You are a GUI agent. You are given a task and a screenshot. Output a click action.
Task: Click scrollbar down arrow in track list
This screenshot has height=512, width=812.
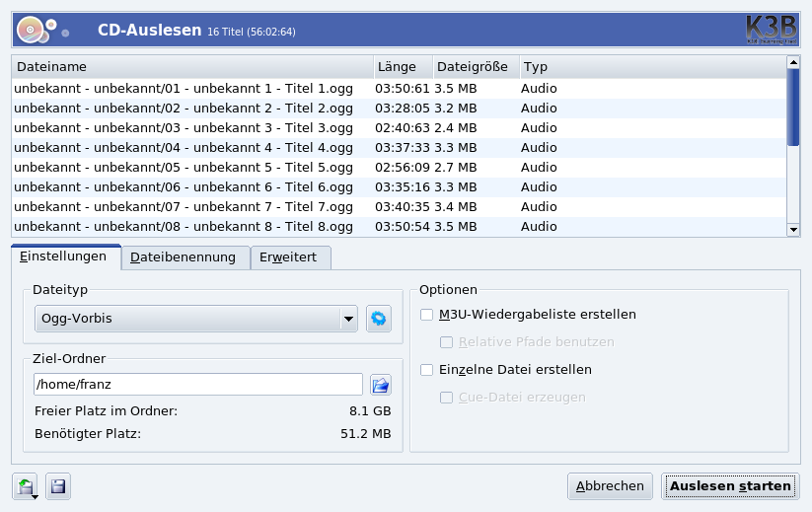coord(793,230)
